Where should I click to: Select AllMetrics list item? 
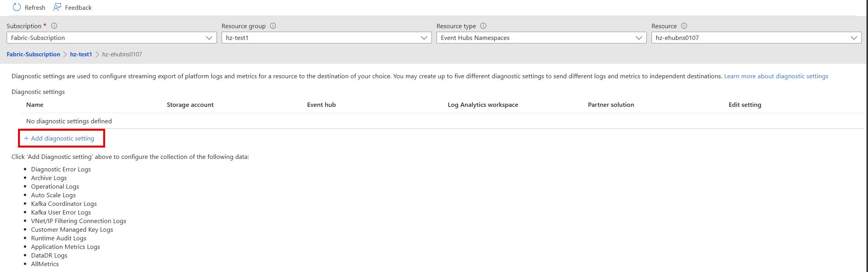click(x=45, y=264)
